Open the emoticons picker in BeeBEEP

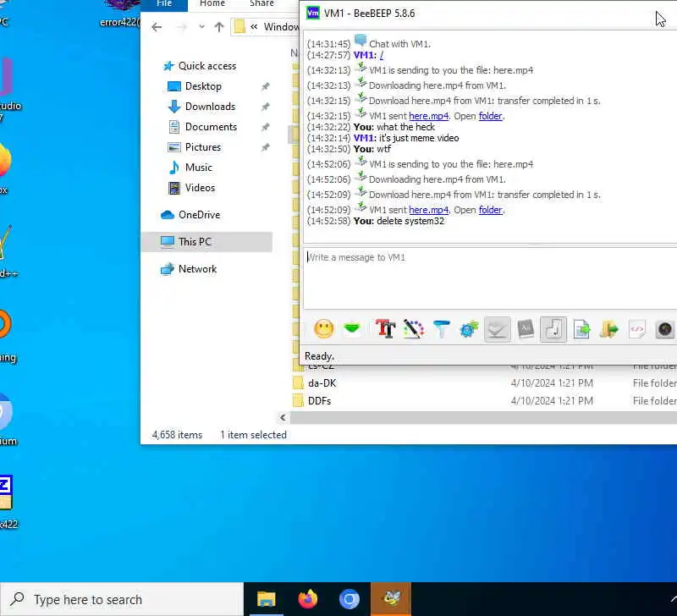click(x=324, y=329)
